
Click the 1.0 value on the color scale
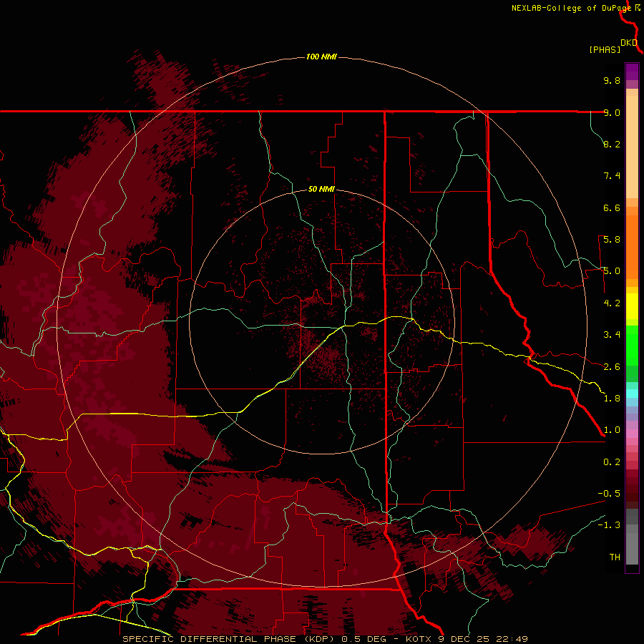point(612,430)
